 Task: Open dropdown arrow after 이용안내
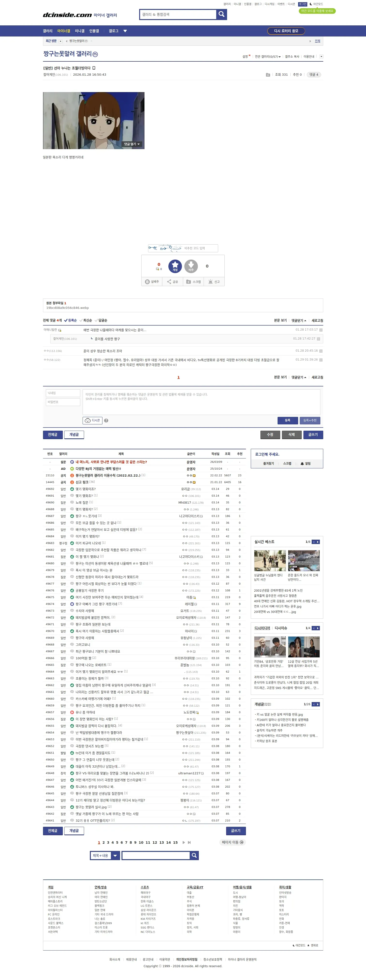point(321,56)
